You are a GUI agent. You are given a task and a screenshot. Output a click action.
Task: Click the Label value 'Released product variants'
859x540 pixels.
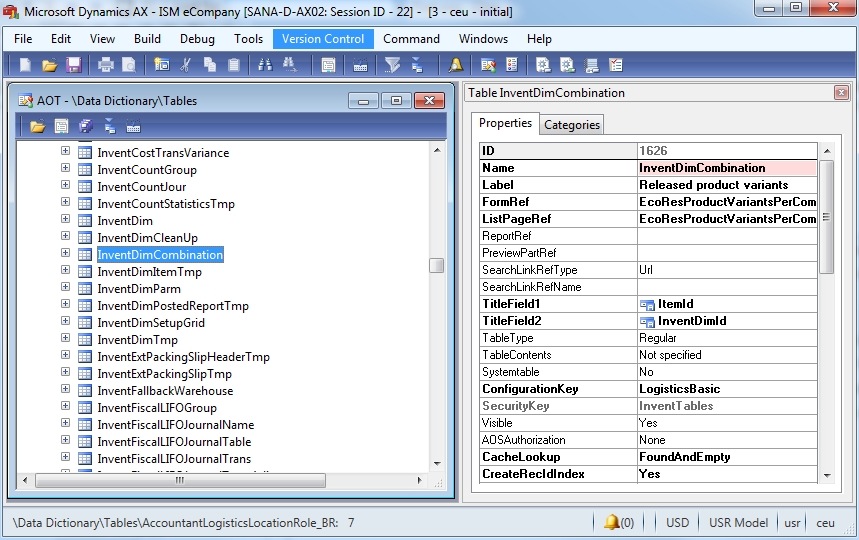[x=713, y=185]
